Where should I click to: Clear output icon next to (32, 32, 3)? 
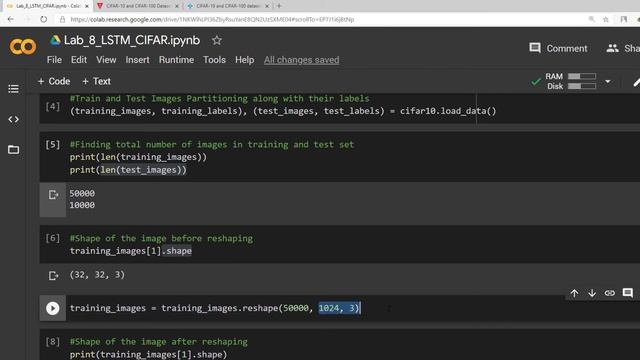53,276
